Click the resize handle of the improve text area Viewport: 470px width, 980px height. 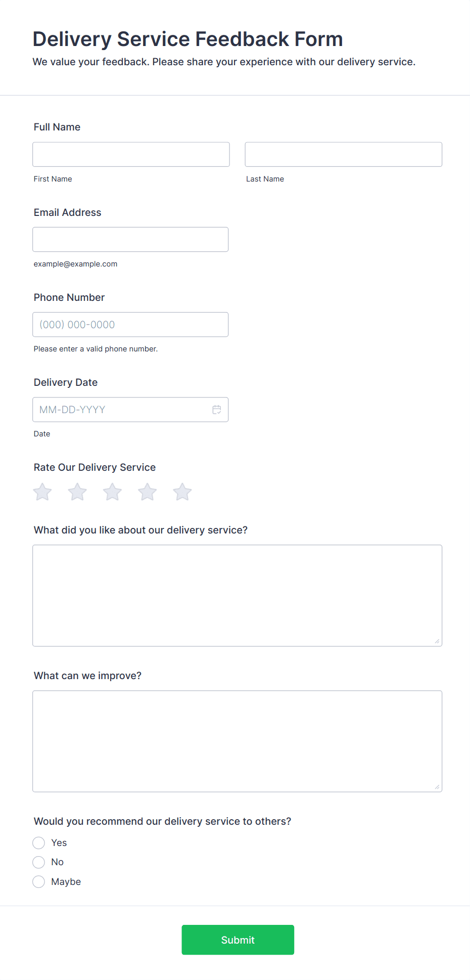click(437, 787)
